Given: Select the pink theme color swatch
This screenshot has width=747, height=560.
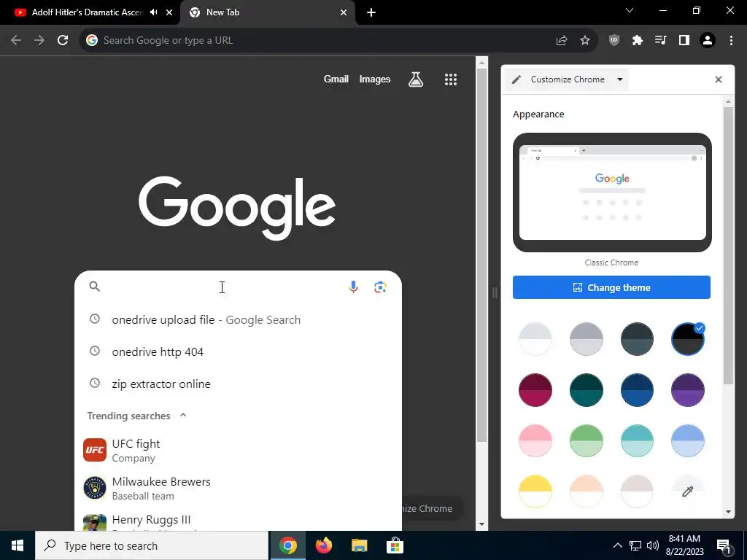Looking at the screenshot, I should (535, 441).
